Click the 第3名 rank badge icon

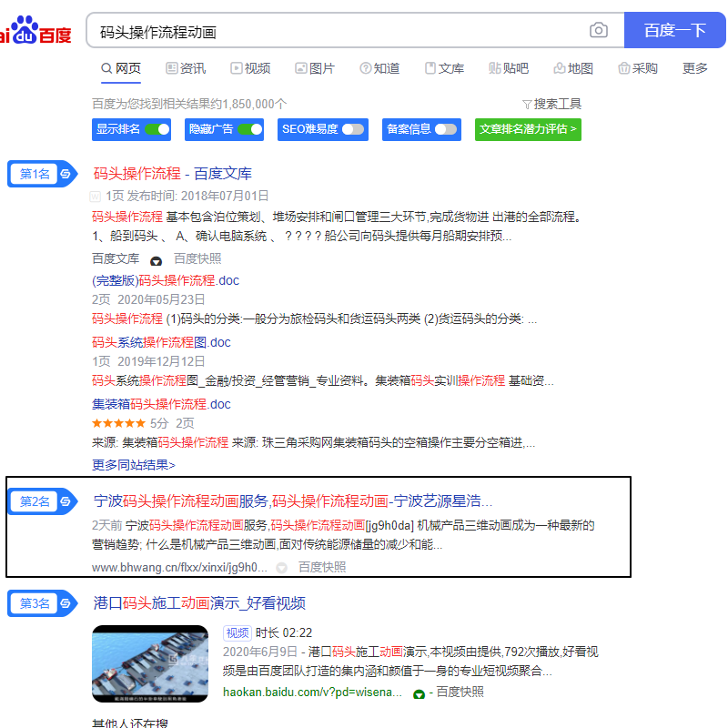pyautogui.click(x=43, y=603)
